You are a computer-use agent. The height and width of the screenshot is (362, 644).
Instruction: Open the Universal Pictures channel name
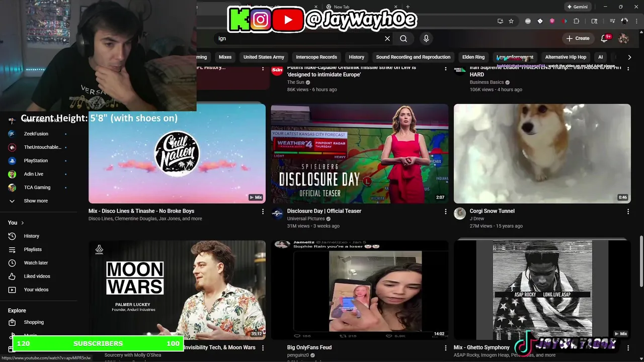306,219
